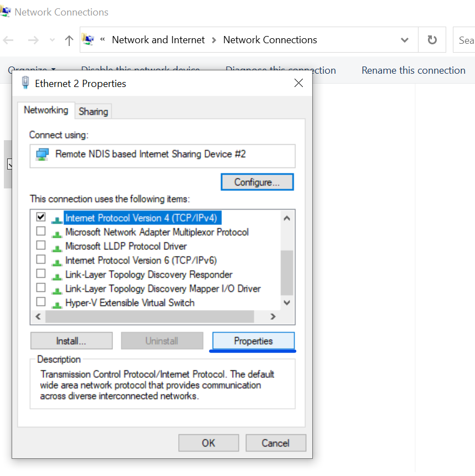
Task: Expand address bar history chevron
Action: pyautogui.click(x=404, y=40)
